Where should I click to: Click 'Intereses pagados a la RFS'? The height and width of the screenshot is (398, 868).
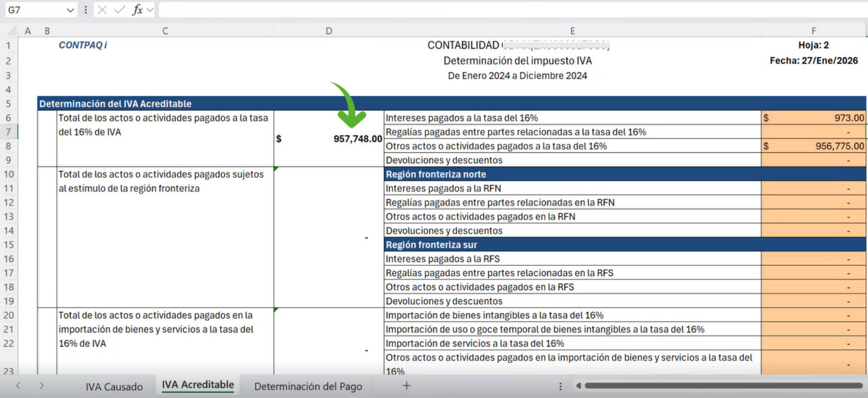pyautogui.click(x=443, y=259)
